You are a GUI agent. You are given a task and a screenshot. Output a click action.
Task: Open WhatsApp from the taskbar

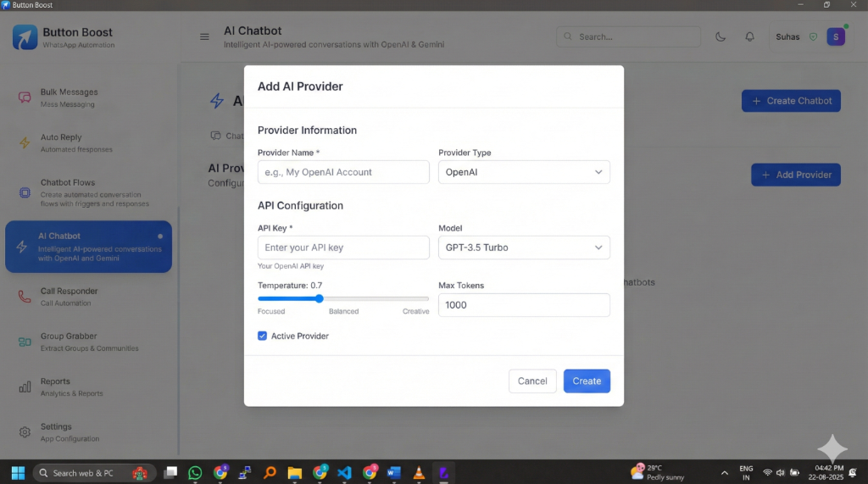point(195,473)
